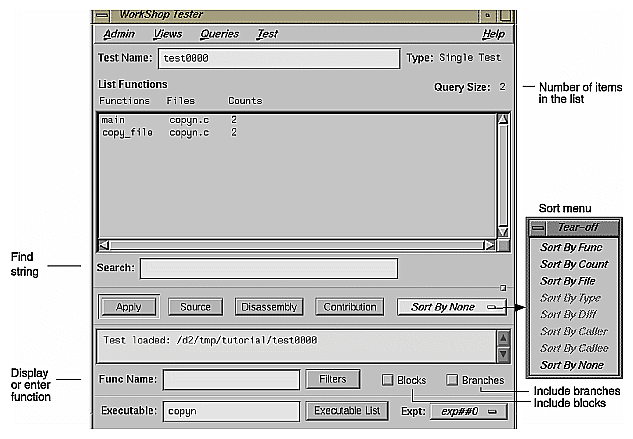Click the Test Name input field
Viewport: 633px width, 439px height.
[279, 59]
